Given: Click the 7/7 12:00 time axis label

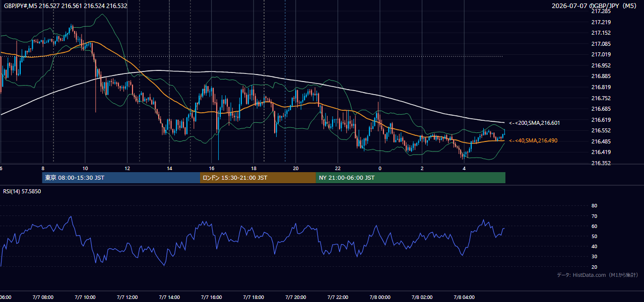Looking at the screenshot, I should point(127,297).
